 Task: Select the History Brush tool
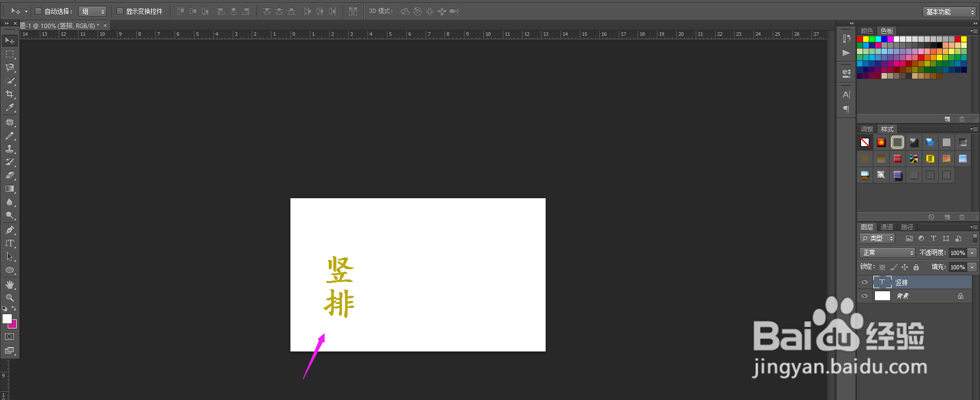pos(10,162)
